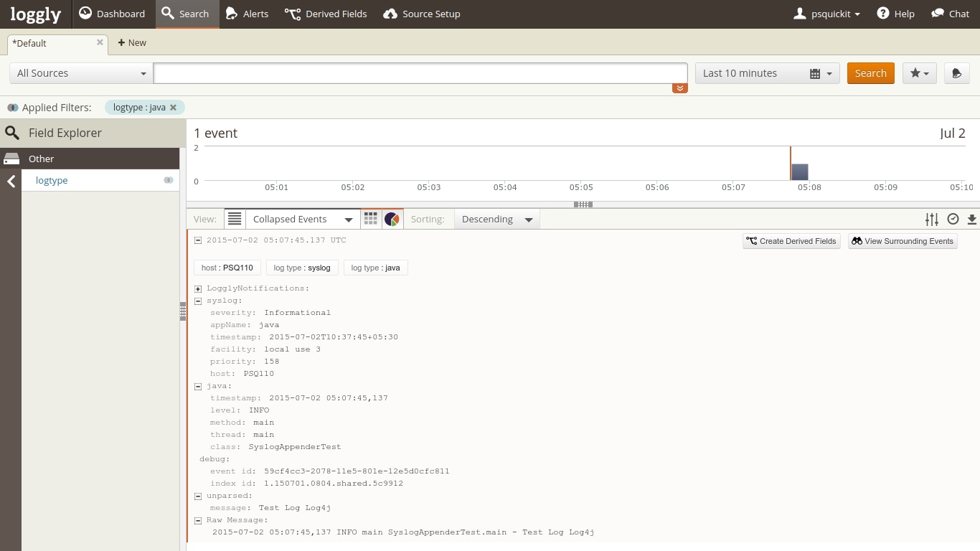Click View Surrounding Events button
Image resolution: width=980 pixels, height=551 pixels.
tap(903, 241)
